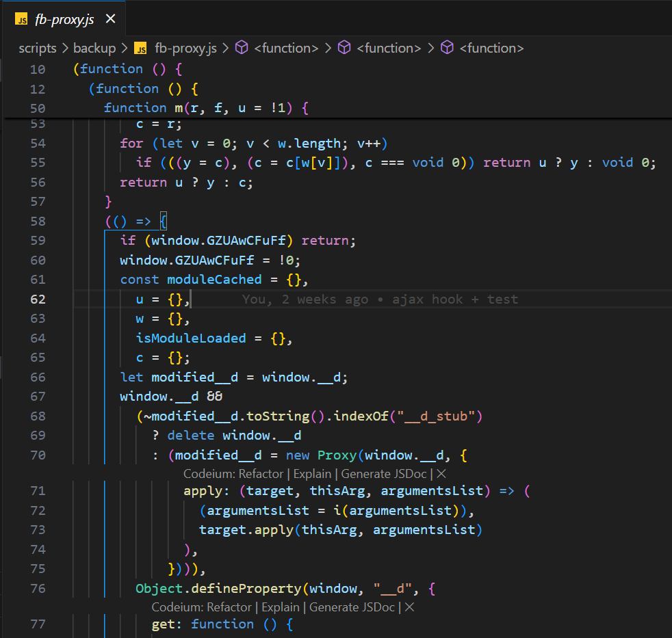Click the '__d_stub' string on line 68
672x638 pixels.
437,416
